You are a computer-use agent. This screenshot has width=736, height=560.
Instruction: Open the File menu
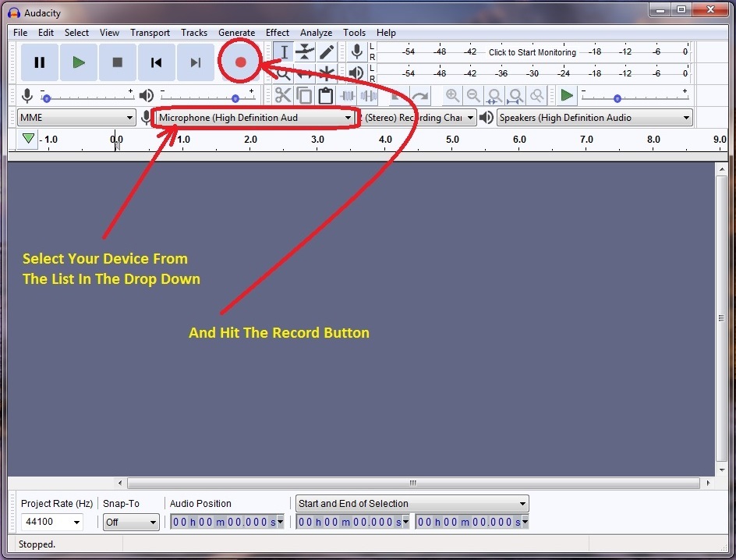click(x=20, y=33)
